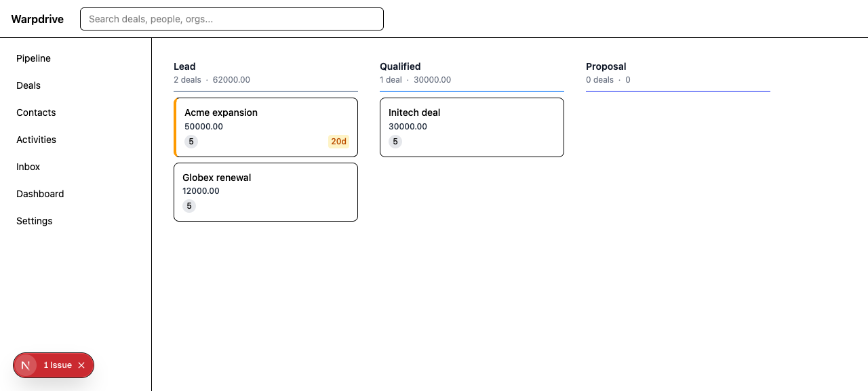
Task: Open the Pipeline page in sidebar
Action: (34, 58)
